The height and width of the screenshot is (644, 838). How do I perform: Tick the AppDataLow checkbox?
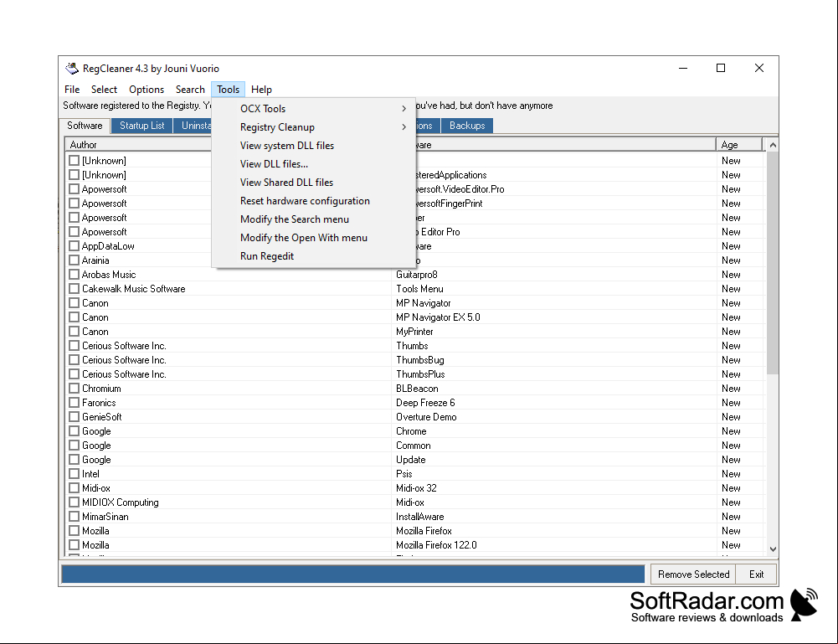point(75,246)
